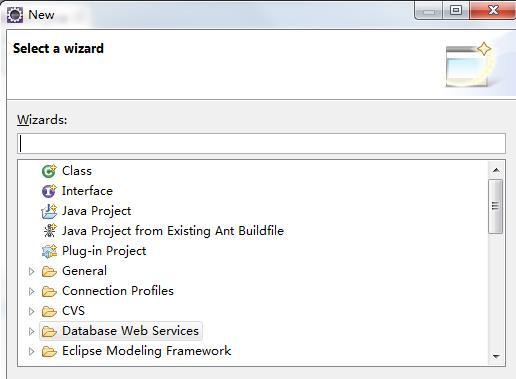Select Java Project from Existing Ant Buildfile

click(x=173, y=231)
